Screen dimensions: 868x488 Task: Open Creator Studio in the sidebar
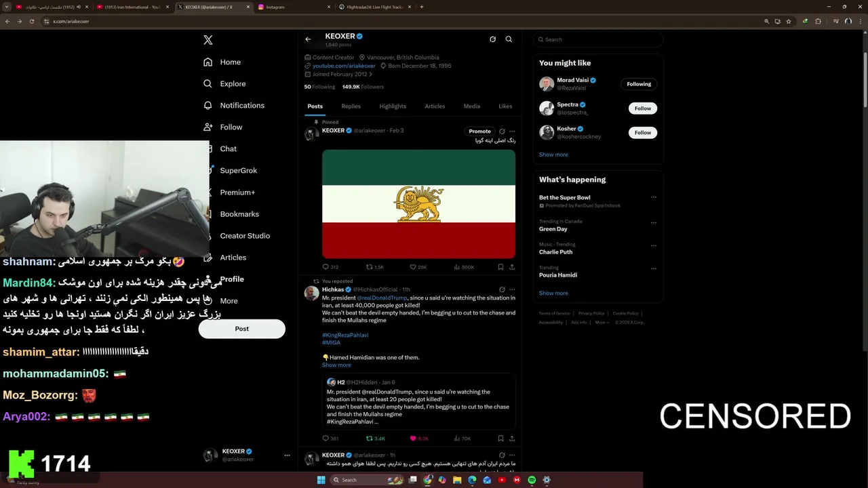tap(245, 236)
